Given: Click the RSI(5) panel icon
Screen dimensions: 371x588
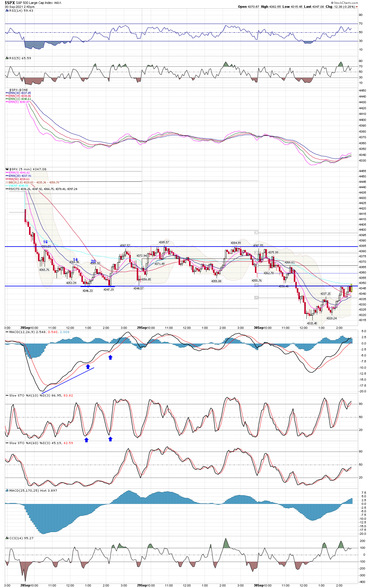Looking at the screenshot, I should pos(7,58).
